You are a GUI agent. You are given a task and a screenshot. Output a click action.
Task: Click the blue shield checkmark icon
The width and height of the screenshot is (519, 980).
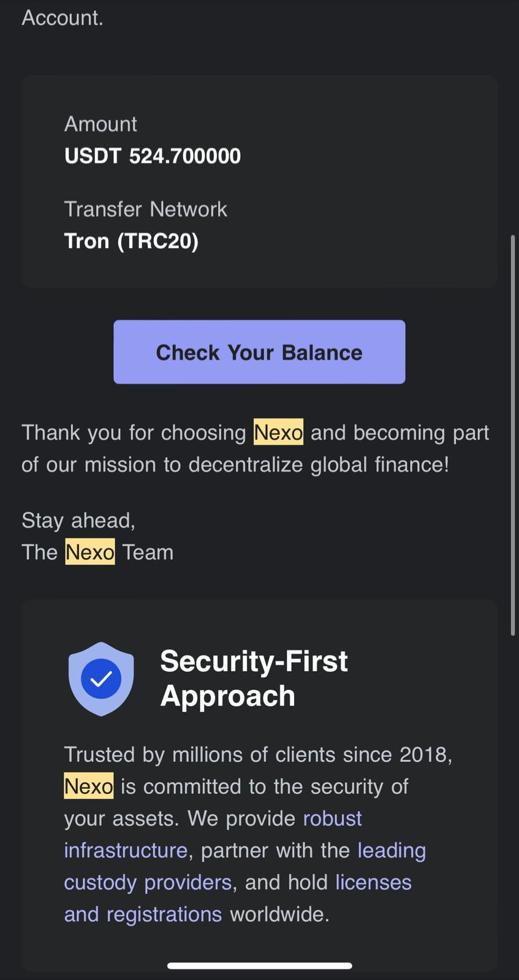(101, 679)
